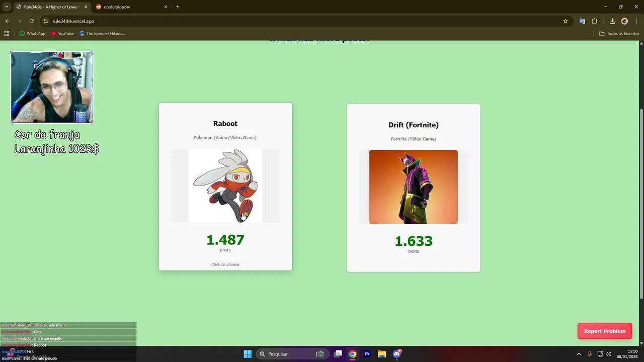Switch to the Rule34dle browser tab
Screen dimensions: 644x362
(x=51, y=7)
